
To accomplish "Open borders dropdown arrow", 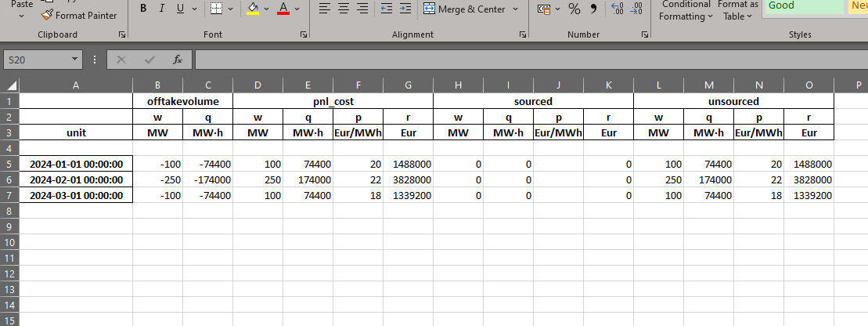I will 230,9.
